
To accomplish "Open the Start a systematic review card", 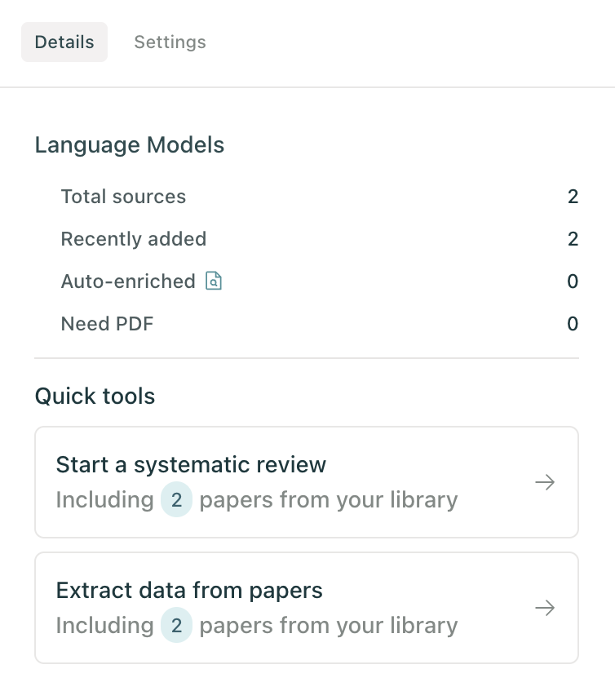I will [x=307, y=482].
